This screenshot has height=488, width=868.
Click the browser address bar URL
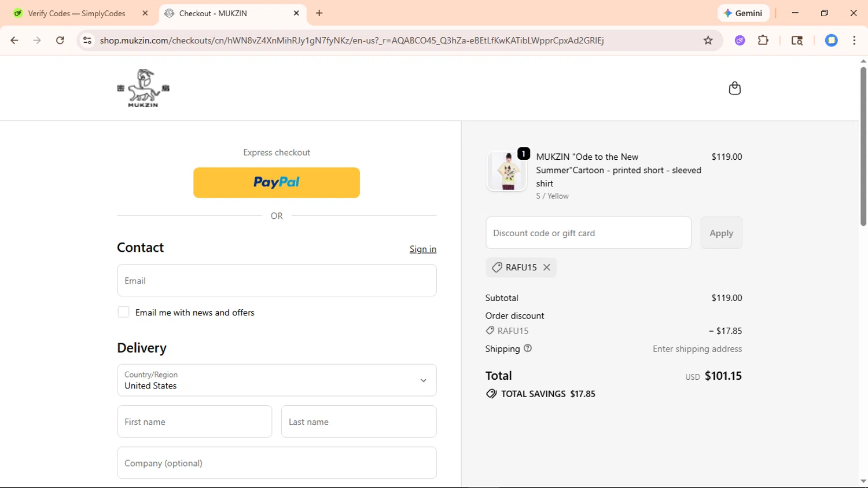click(352, 41)
